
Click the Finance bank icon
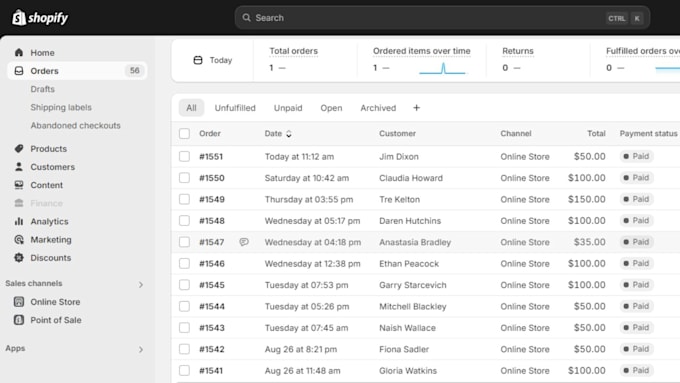point(19,203)
